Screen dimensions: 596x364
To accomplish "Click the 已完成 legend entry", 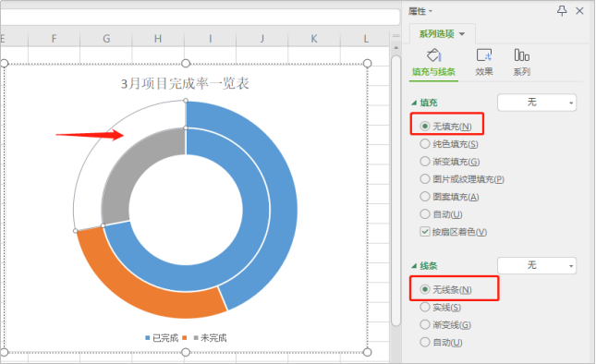I will (x=162, y=338).
